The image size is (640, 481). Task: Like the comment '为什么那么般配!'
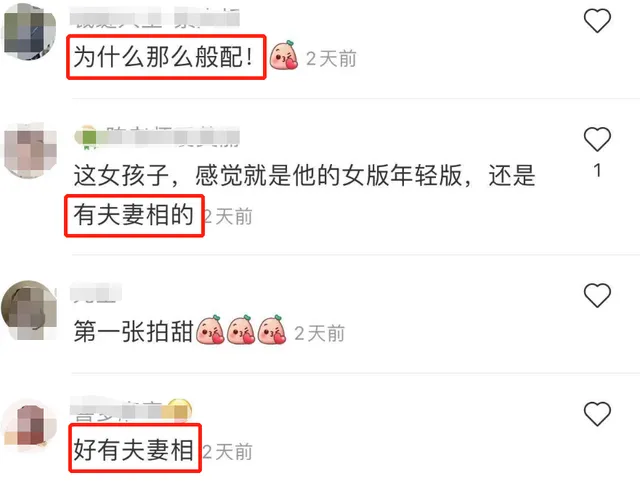coord(597,20)
